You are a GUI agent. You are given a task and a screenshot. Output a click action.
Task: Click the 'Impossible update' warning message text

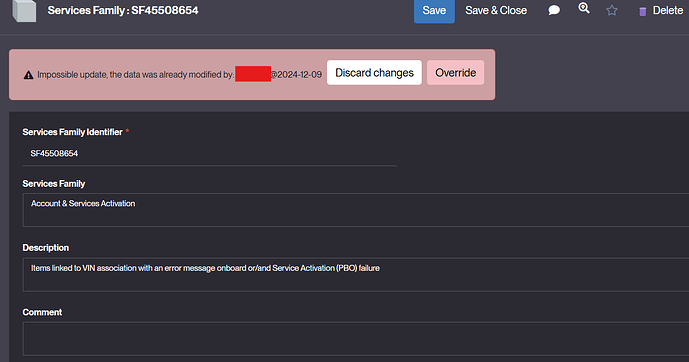135,75
